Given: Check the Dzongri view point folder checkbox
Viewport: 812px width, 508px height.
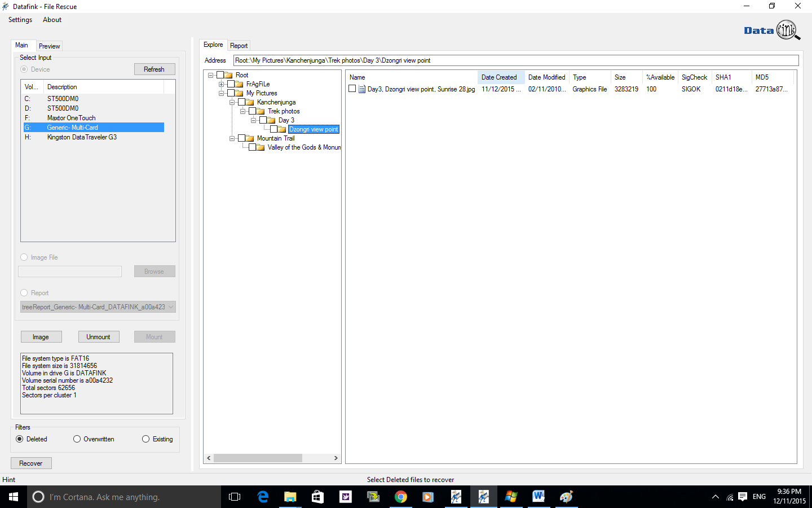Looking at the screenshot, I should click(x=273, y=129).
